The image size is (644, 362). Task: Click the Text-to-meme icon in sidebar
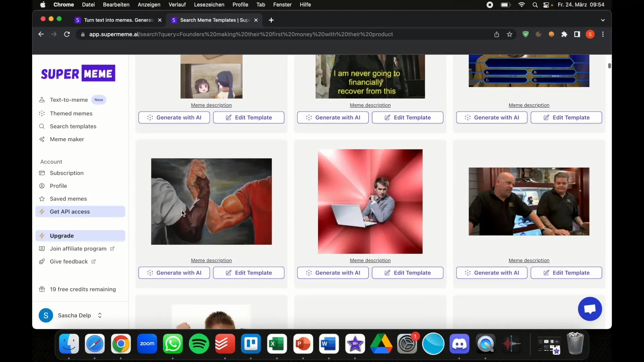41,100
